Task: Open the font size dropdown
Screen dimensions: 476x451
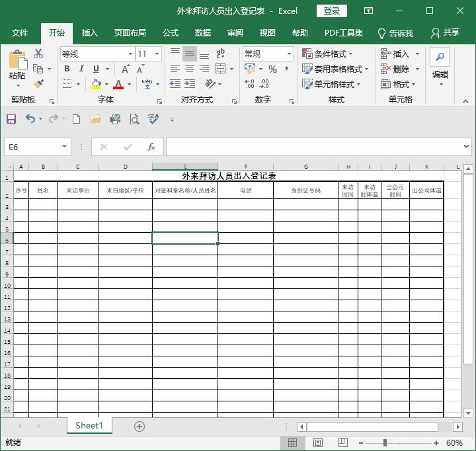Action: tap(157, 54)
